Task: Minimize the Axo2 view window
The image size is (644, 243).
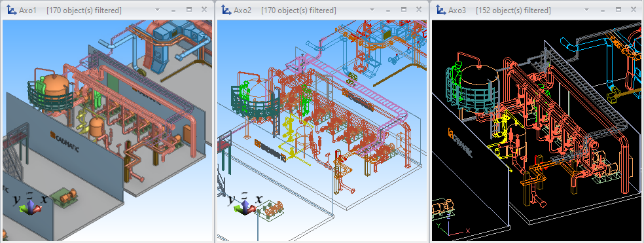Action: [388, 10]
